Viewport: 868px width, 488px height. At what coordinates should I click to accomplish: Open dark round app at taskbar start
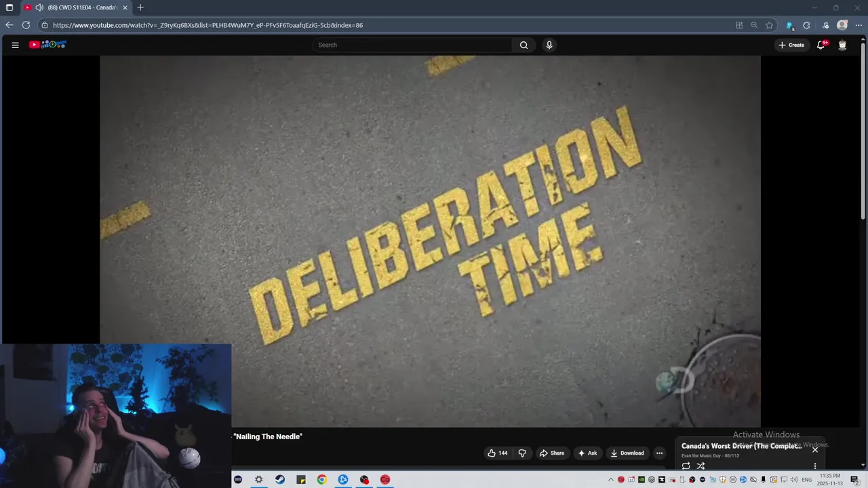click(238, 479)
